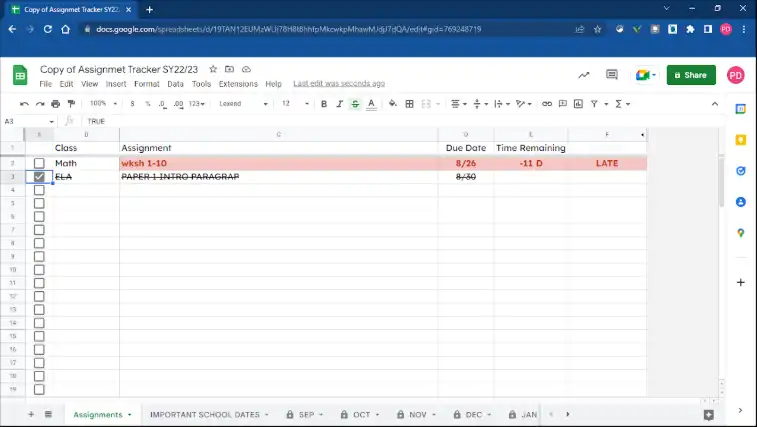
Task: Open the File menu
Action: coord(45,84)
